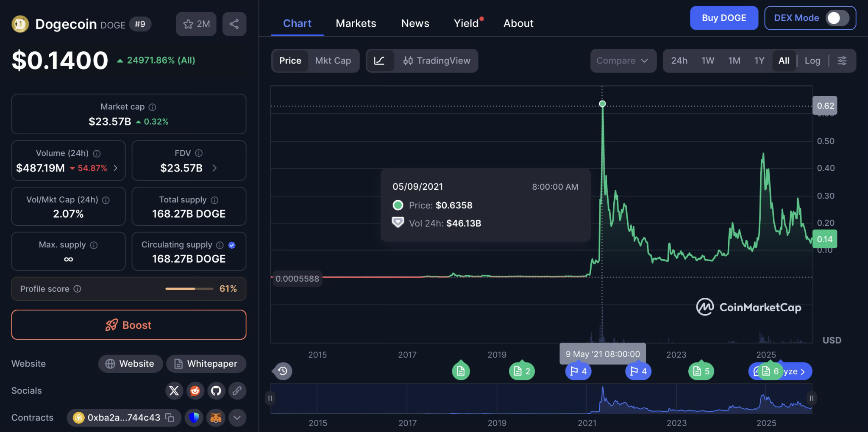This screenshot has height=432, width=868.
Task: Open FDV details via arrow
Action: (x=214, y=168)
